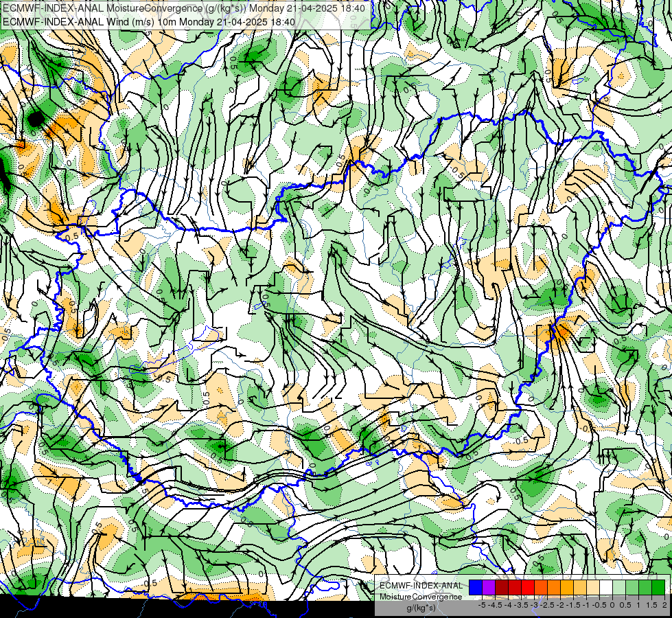
Task: Click the legend tick label '2'
Action: [664, 605]
